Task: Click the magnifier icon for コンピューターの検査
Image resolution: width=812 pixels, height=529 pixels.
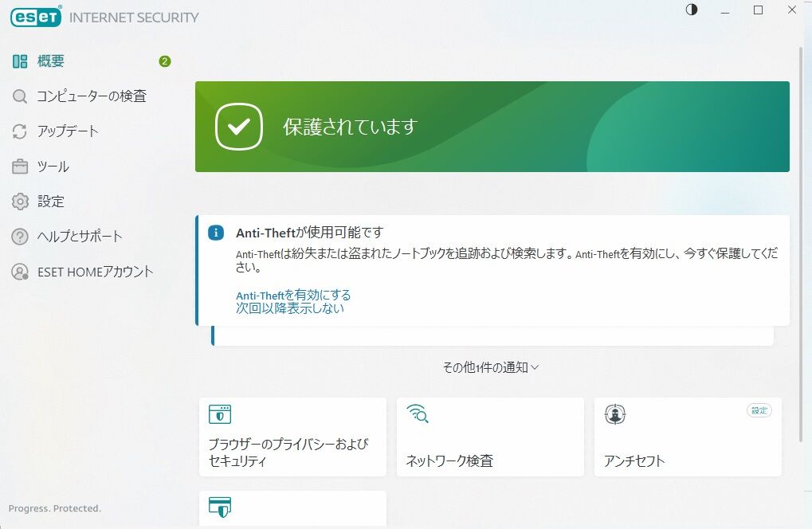Action: tap(20, 96)
